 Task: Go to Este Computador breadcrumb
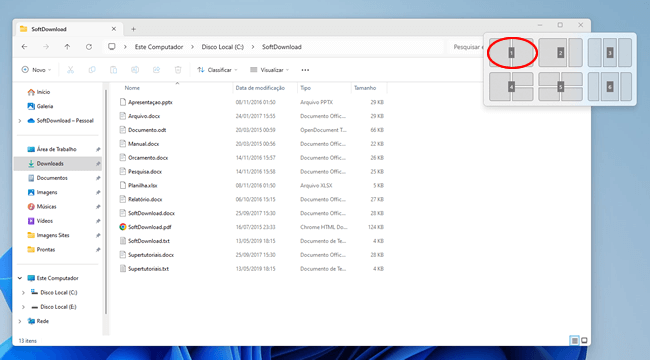(x=159, y=47)
